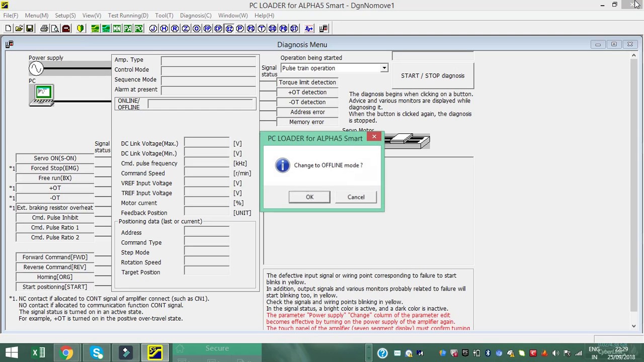Screen dimensions: 644x362
Task: Open the Setup(S) menu
Action: 65,16
